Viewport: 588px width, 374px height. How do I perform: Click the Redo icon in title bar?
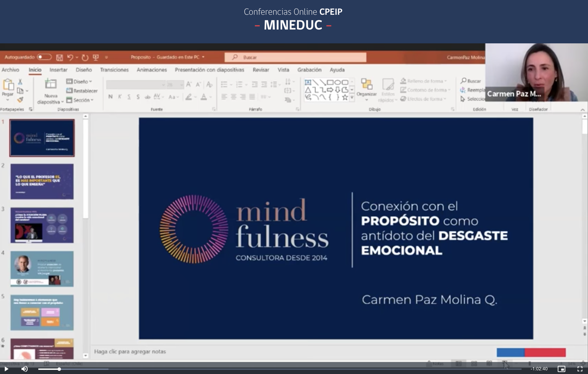tap(85, 57)
